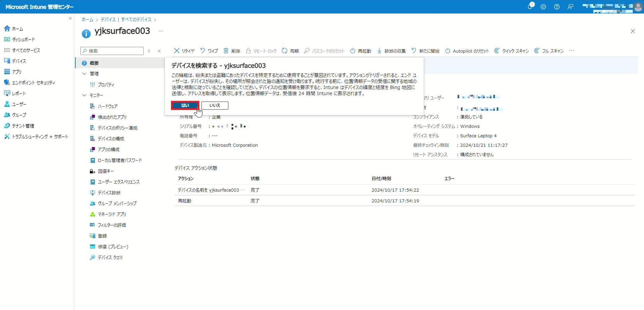Open the feedback icon in header

pos(570,7)
